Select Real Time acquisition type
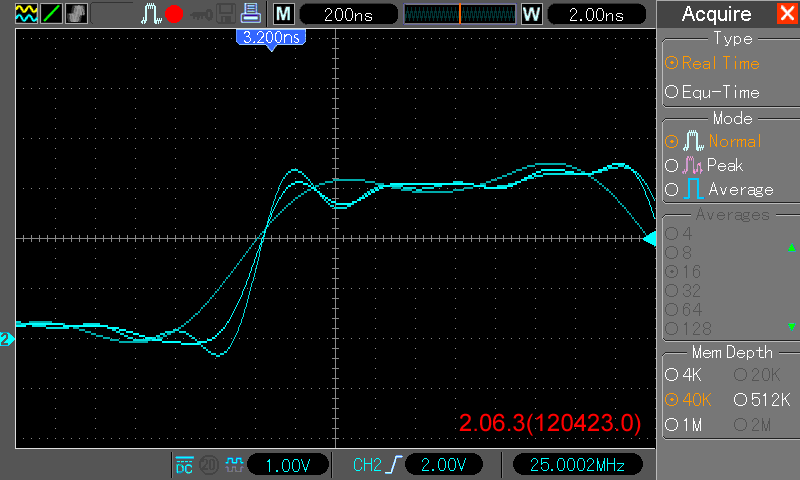The height and width of the screenshot is (480, 800). (x=713, y=63)
